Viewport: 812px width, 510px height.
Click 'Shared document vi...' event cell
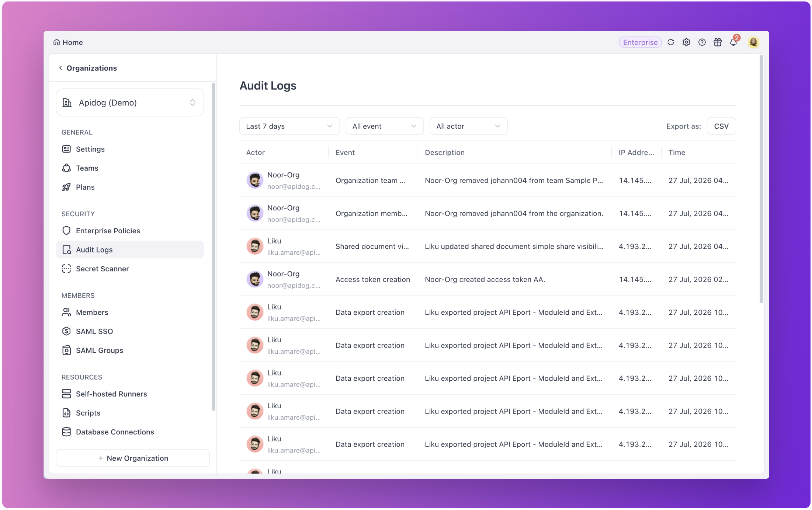tap(372, 246)
